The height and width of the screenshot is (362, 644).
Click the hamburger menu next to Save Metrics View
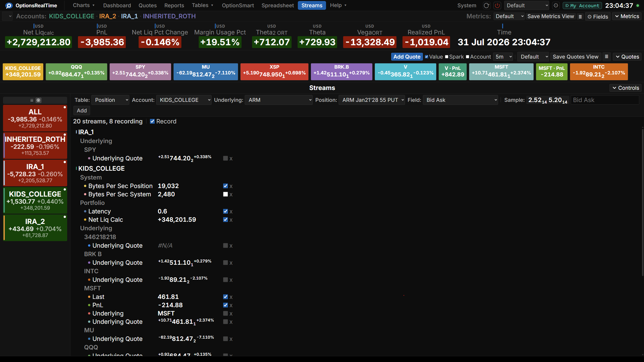pyautogui.click(x=580, y=17)
